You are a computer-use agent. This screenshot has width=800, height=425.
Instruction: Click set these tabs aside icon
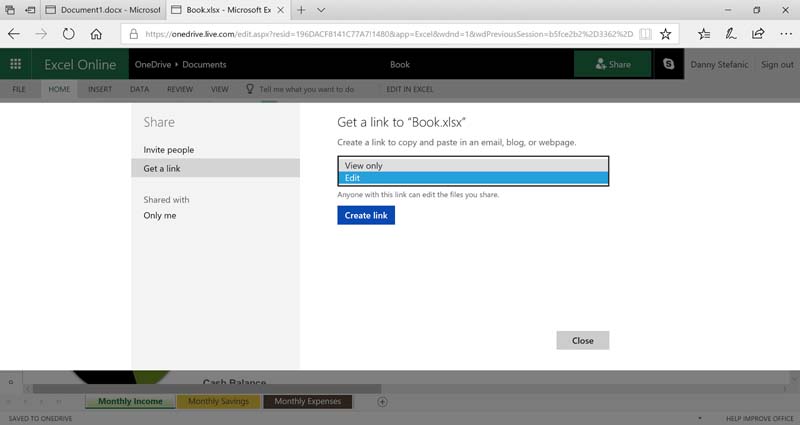coord(30,10)
